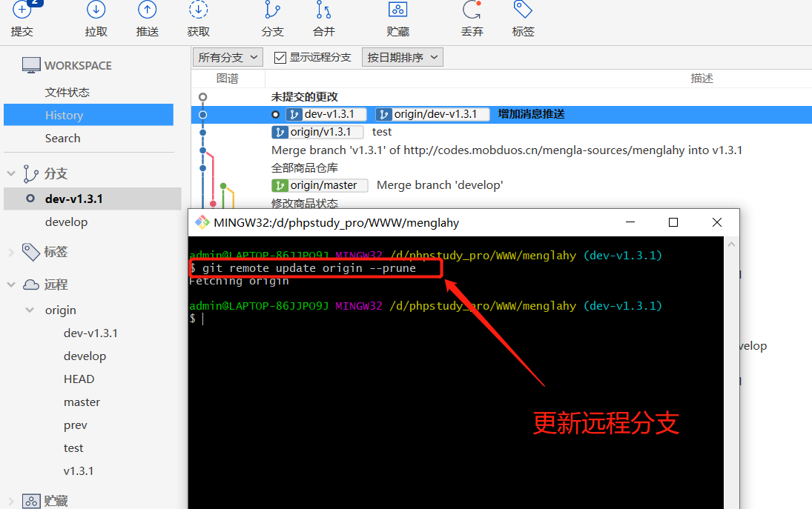The image size is (812, 509).
Task: Click the 丢弃 (Discard) icon
Action: click(x=472, y=21)
